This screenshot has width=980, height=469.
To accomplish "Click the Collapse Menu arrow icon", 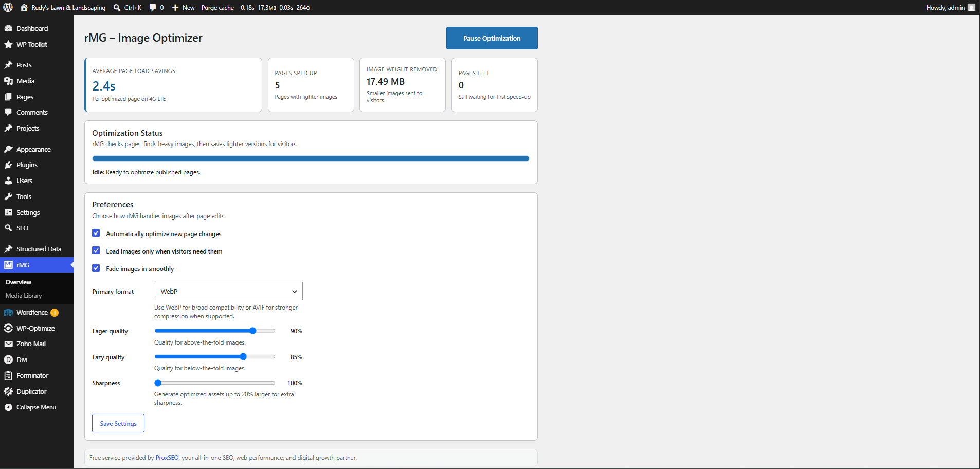I will [x=8, y=407].
